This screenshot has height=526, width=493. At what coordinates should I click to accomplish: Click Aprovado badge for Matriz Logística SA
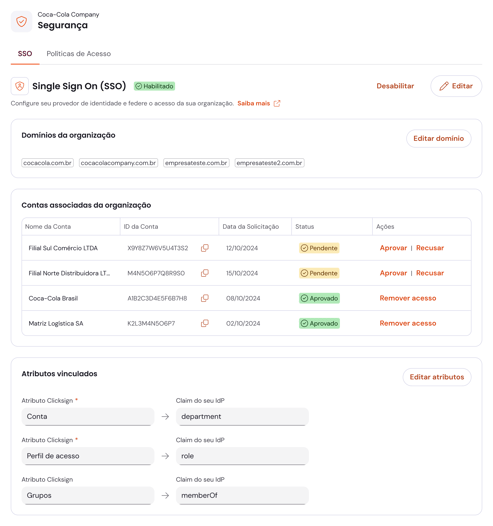click(x=319, y=323)
